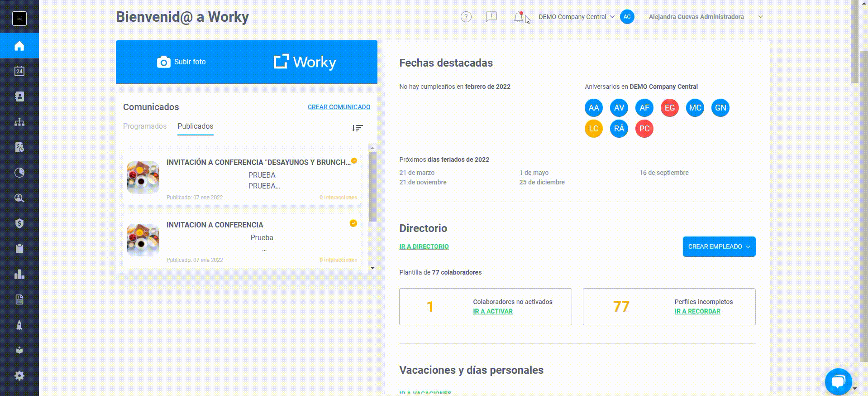The height and width of the screenshot is (396, 868).
Task: Open the chat support bubble
Action: (838, 382)
